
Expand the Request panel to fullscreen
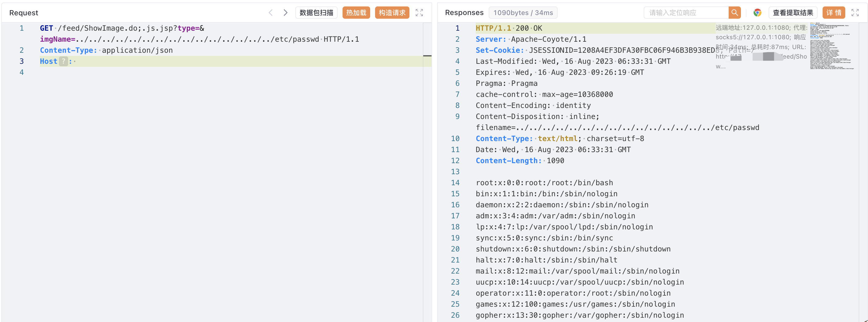pos(419,13)
